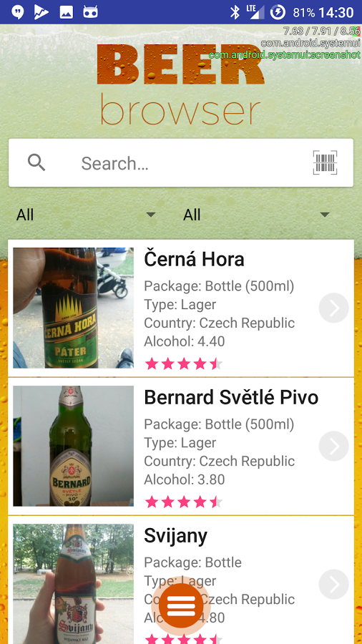Tap the barcode scanner icon
The image size is (362, 644).
pos(325,162)
